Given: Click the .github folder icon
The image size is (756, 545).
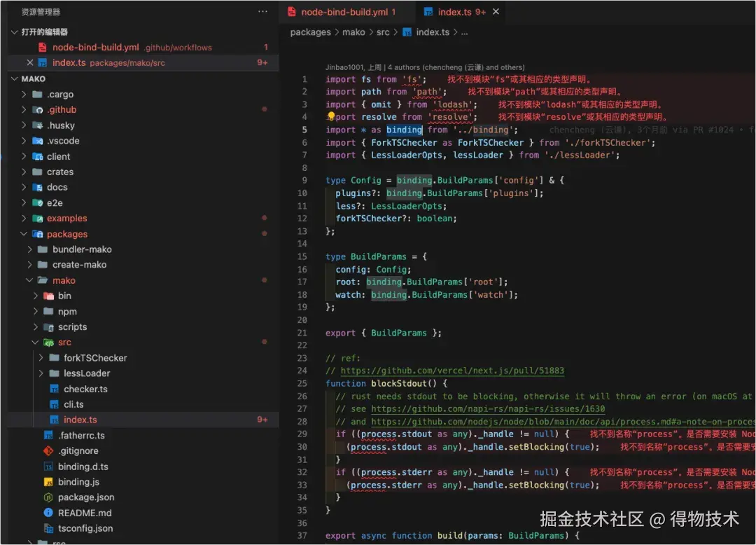Looking at the screenshot, I should tap(37, 109).
